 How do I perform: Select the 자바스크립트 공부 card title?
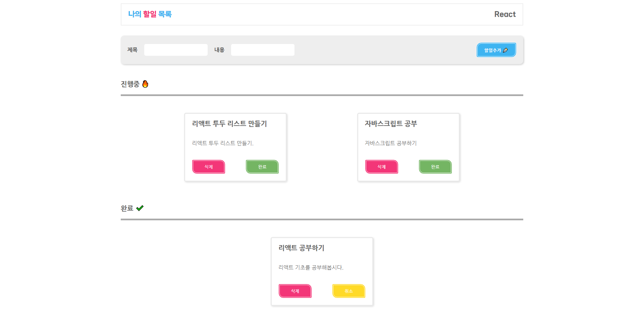point(391,124)
